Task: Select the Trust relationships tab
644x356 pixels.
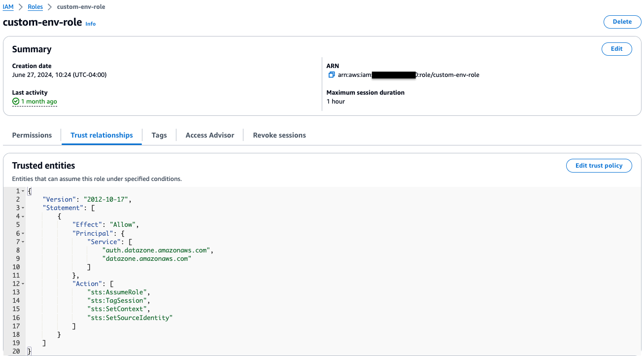Action: pyautogui.click(x=102, y=135)
